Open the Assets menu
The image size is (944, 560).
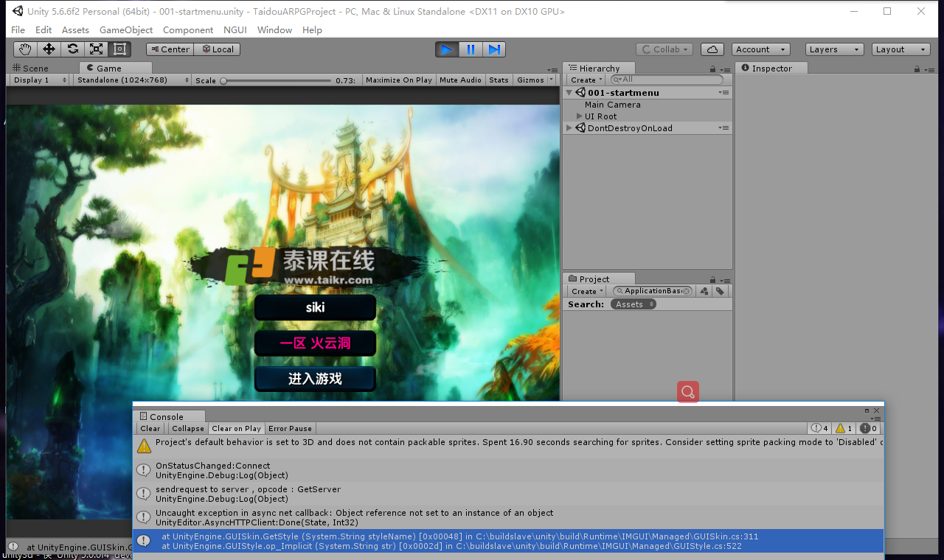(x=75, y=29)
